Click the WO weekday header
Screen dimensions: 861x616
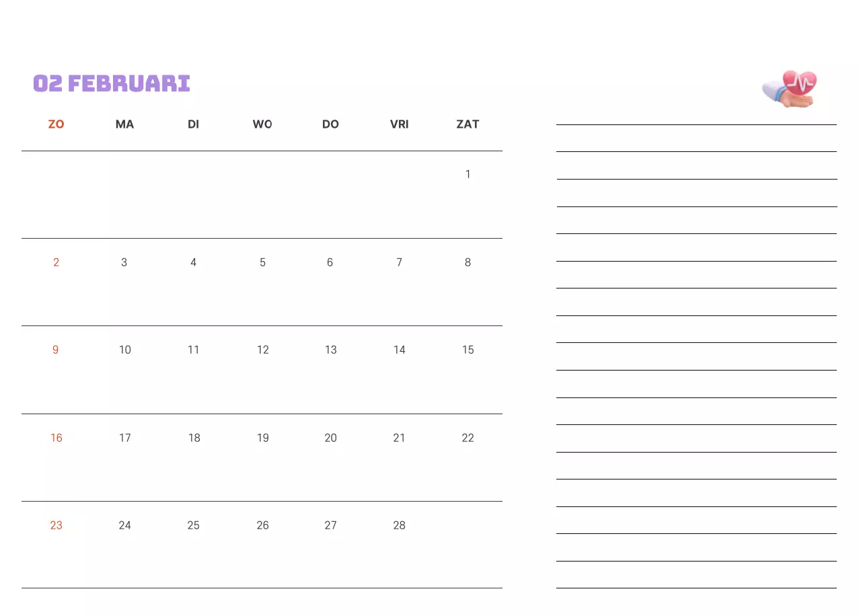pyautogui.click(x=262, y=124)
